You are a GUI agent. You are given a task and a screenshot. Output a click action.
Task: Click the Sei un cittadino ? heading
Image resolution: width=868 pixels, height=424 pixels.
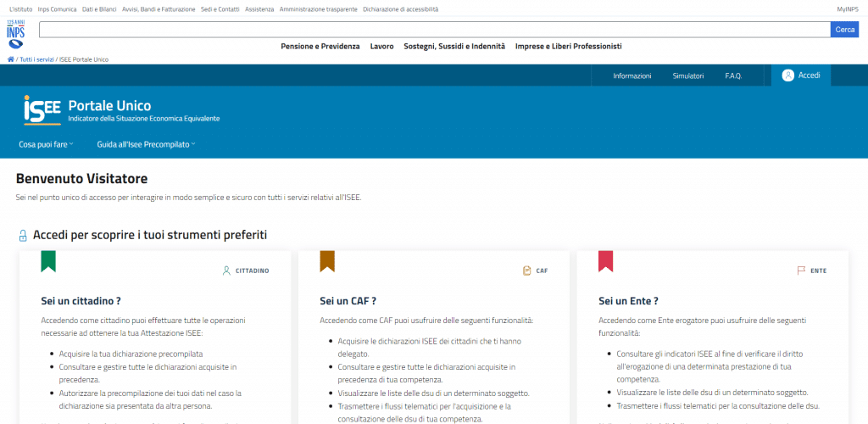(81, 301)
